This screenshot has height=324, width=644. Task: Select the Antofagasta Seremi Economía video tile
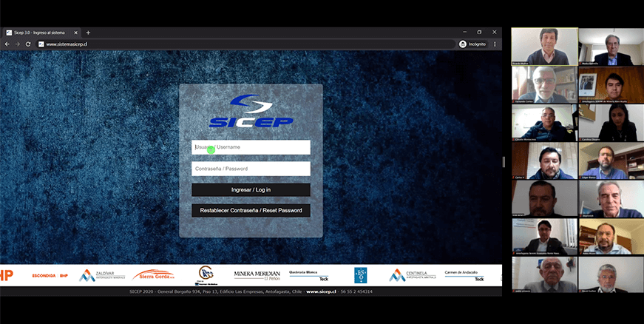point(545,237)
